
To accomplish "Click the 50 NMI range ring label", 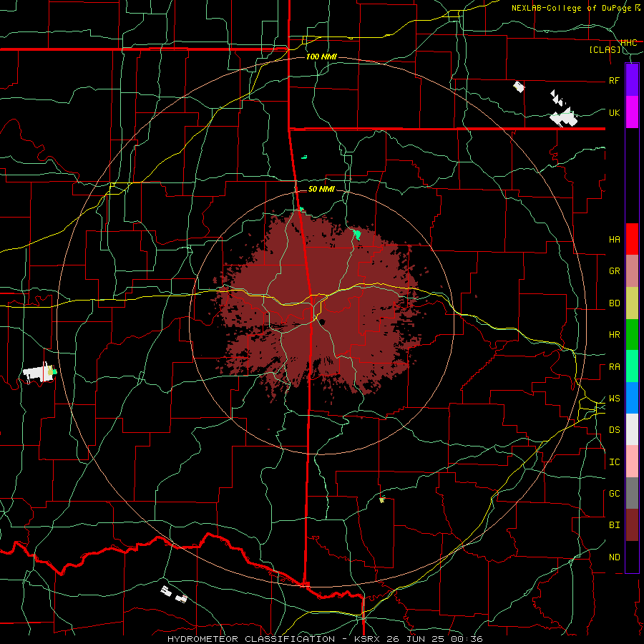I will coord(321,189).
